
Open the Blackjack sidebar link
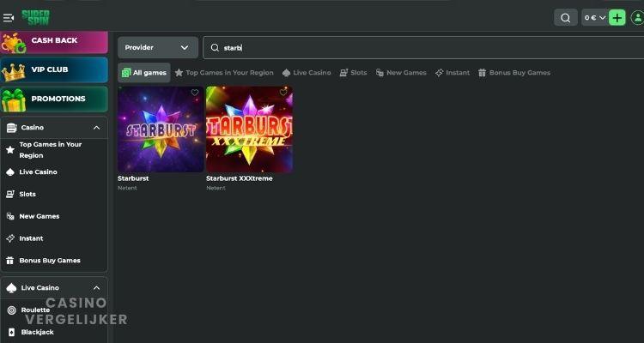[54, 333]
